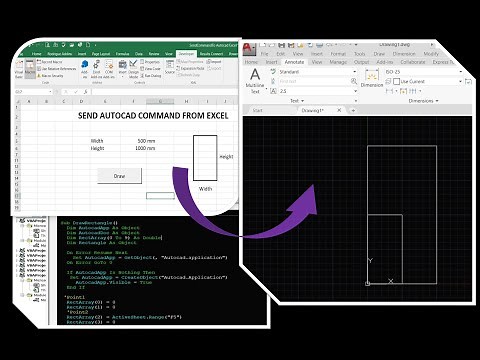Select the 1000 mm height cell

[x=133, y=148]
